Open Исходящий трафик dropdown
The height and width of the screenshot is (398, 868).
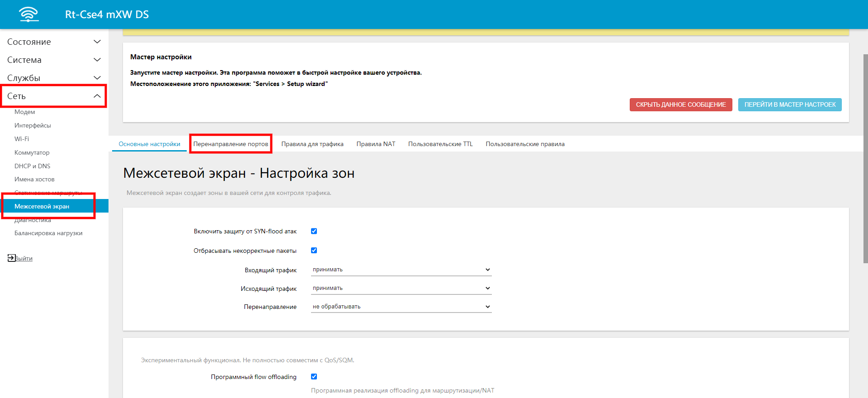401,288
